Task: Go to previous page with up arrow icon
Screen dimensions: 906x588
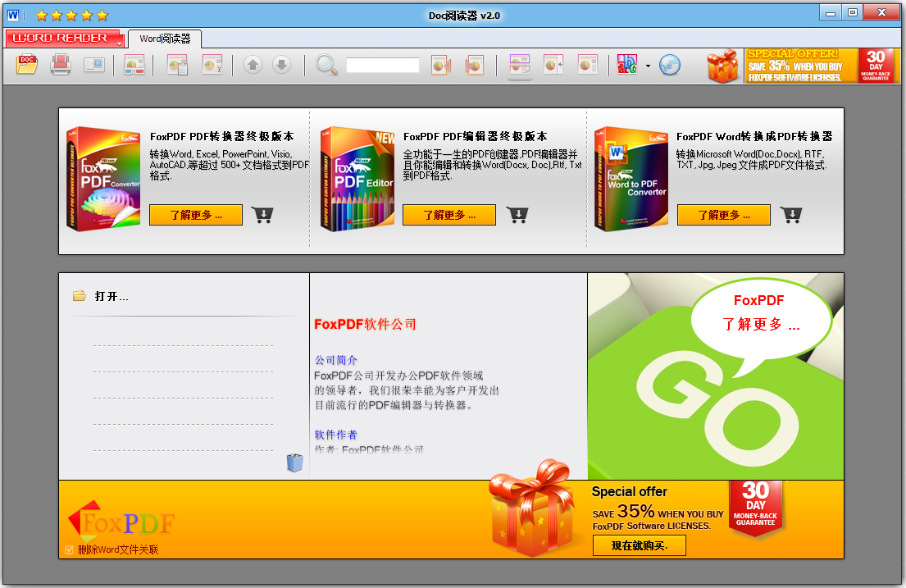Action: pos(253,65)
